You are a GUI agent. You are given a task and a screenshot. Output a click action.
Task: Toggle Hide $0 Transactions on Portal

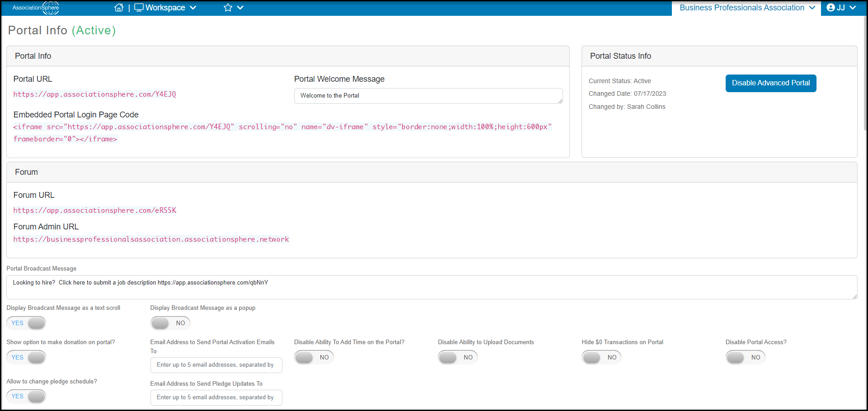pyautogui.click(x=601, y=357)
